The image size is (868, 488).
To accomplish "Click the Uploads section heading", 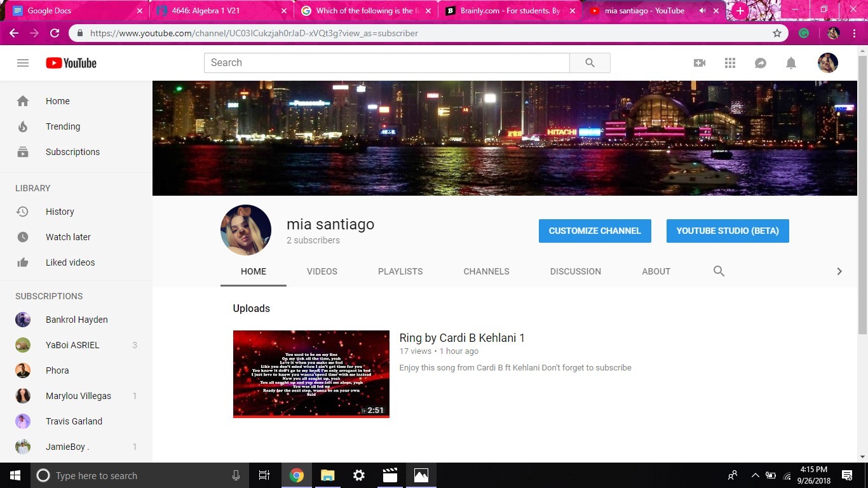I will (252, 308).
